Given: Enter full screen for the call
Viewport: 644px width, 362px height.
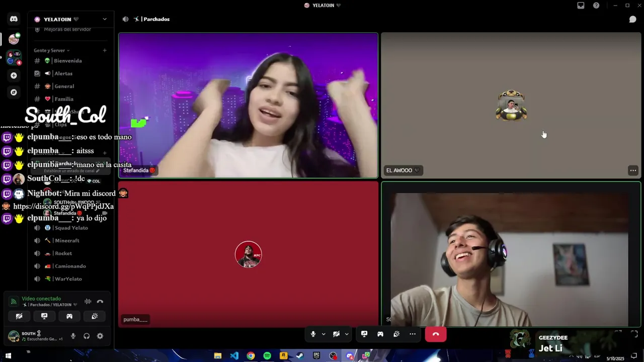Looking at the screenshot, I should pyautogui.click(x=634, y=333).
